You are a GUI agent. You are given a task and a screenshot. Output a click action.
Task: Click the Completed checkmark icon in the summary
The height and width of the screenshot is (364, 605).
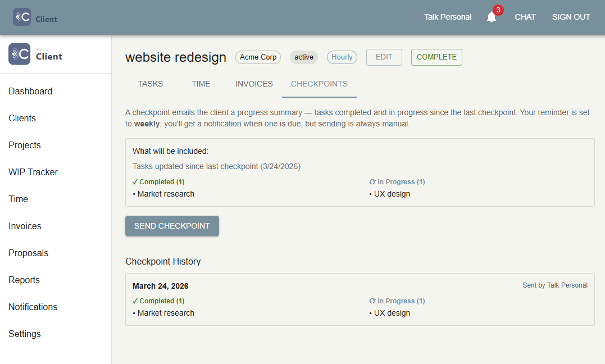(135, 181)
